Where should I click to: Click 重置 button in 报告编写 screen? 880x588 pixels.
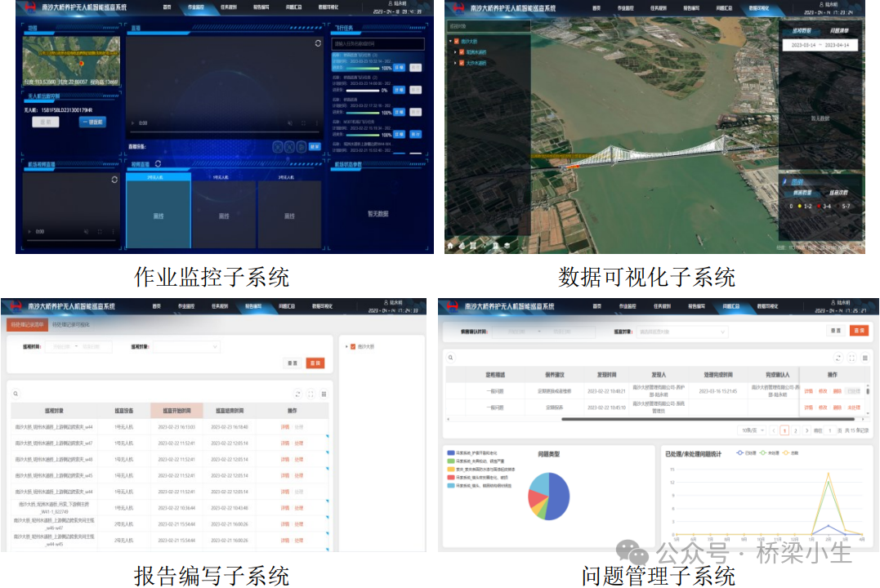(293, 363)
